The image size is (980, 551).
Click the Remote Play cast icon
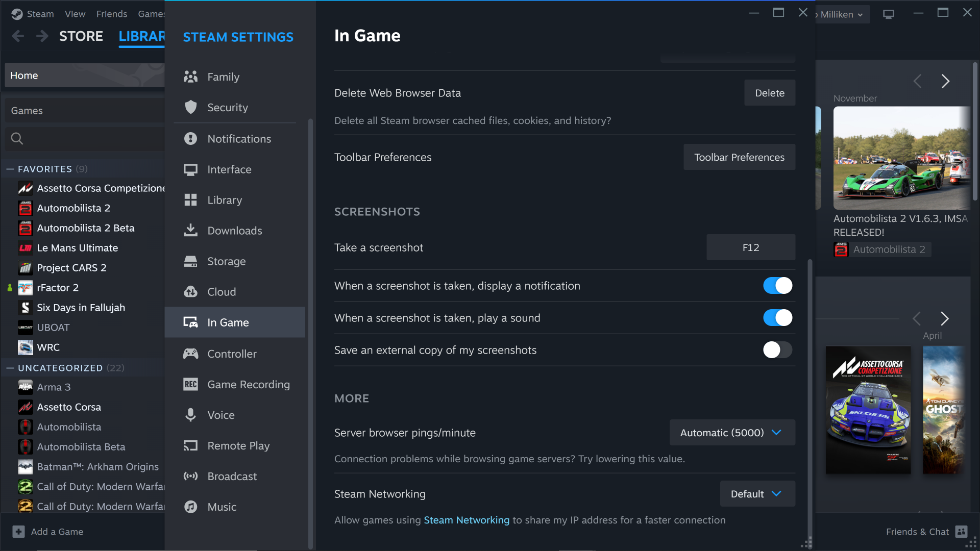pyautogui.click(x=190, y=445)
